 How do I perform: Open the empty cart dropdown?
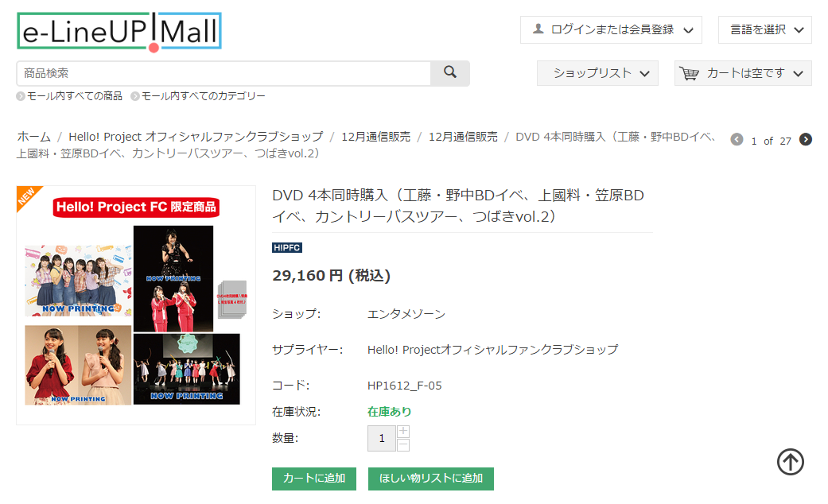[743, 73]
